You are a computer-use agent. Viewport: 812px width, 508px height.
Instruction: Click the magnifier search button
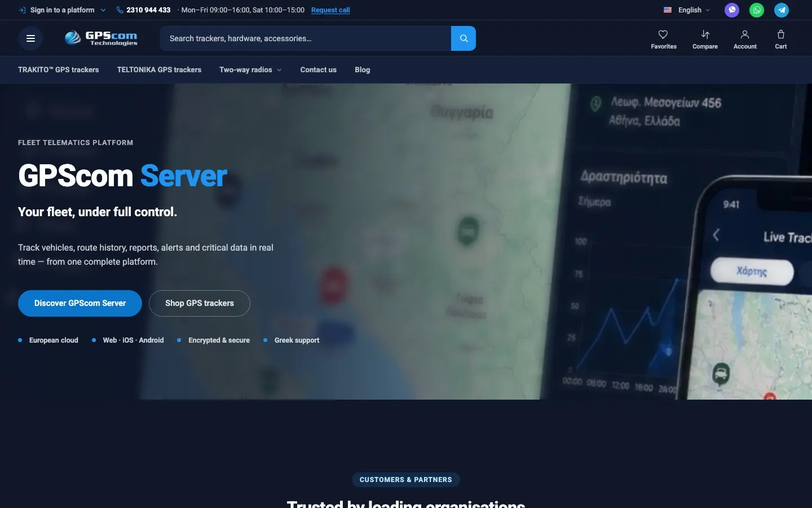pos(464,38)
